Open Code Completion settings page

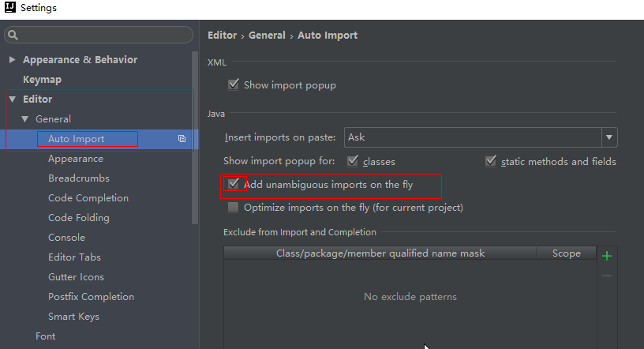(88, 198)
